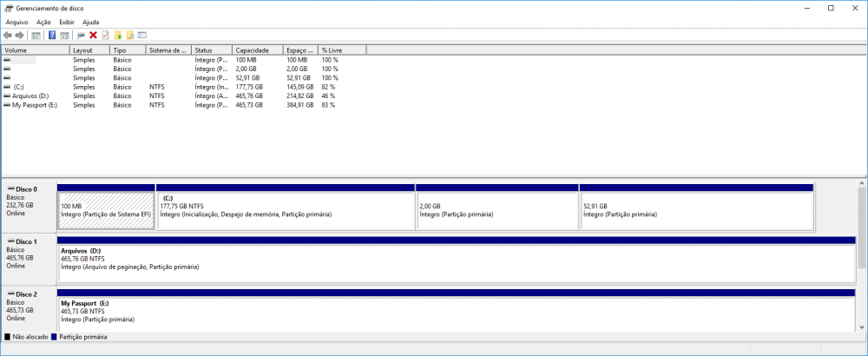Open the Arquivo menu
Screen dimensions: 868x356
[x=17, y=22]
